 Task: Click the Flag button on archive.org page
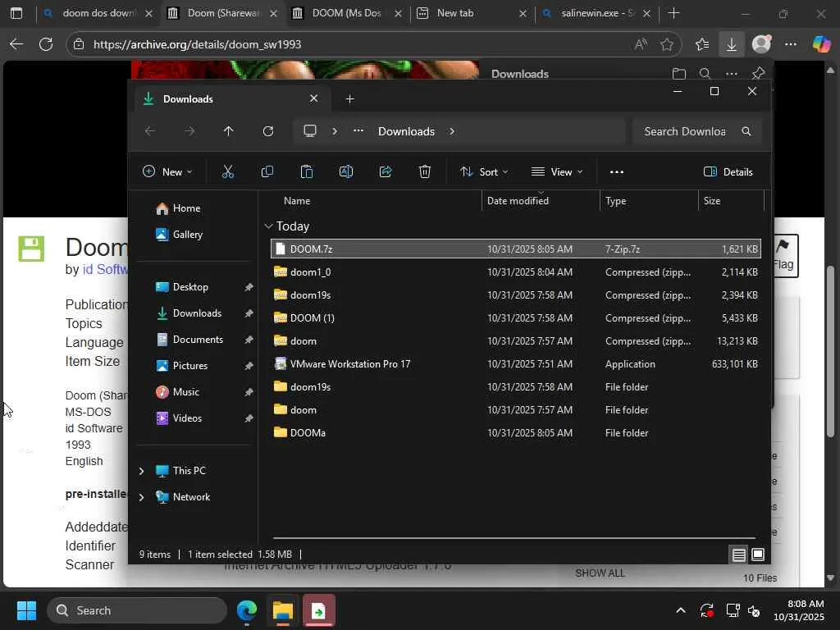[784, 256]
